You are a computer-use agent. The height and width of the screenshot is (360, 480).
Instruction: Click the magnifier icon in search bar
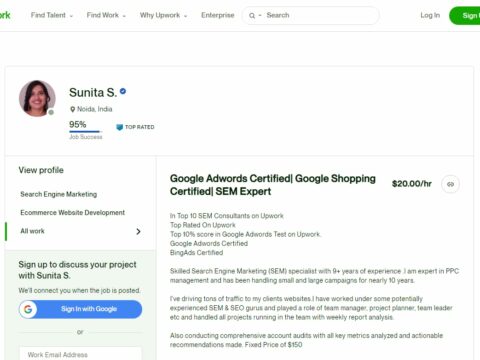click(252, 15)
